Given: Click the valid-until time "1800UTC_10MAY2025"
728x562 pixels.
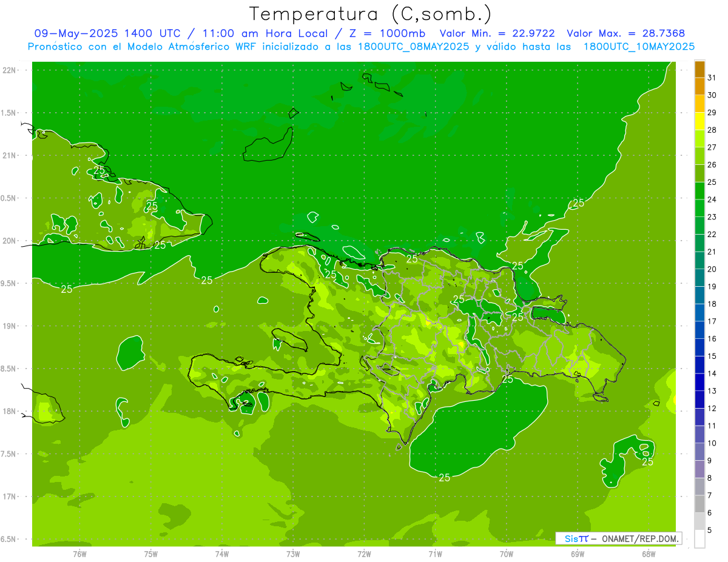Looking at the screenshot, I should tap(639, 47).
